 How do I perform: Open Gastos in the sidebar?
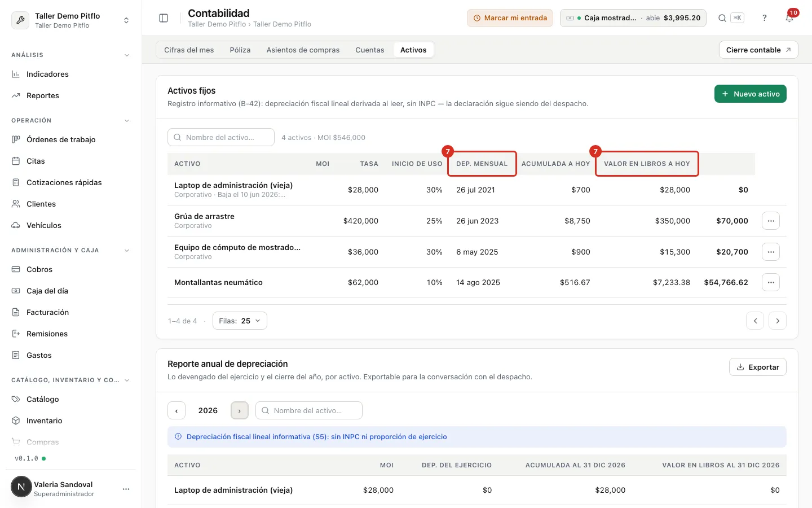pos(71,355)
